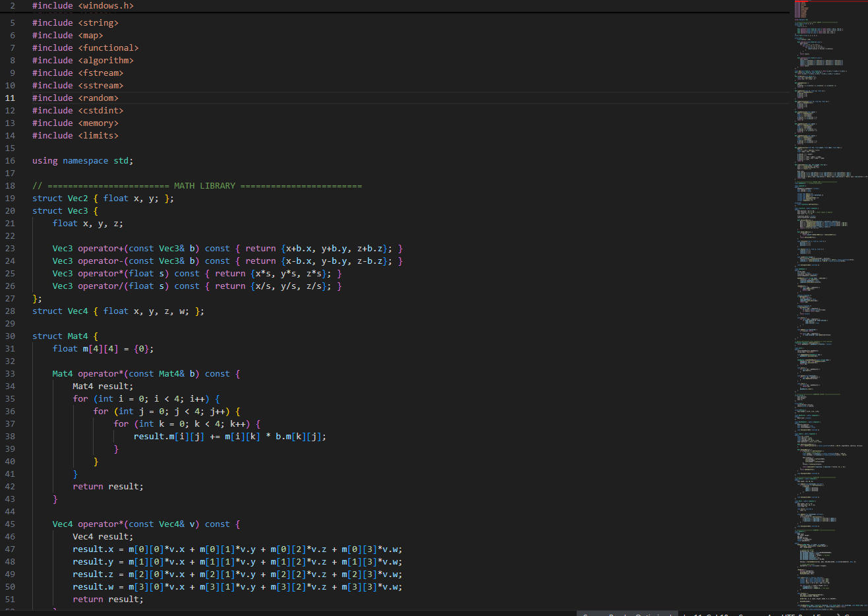This screenshot has width=868, height=616.
Task: Click the '#include <sstream>' line
Action: pyautogui.click(x=78, y=85)
